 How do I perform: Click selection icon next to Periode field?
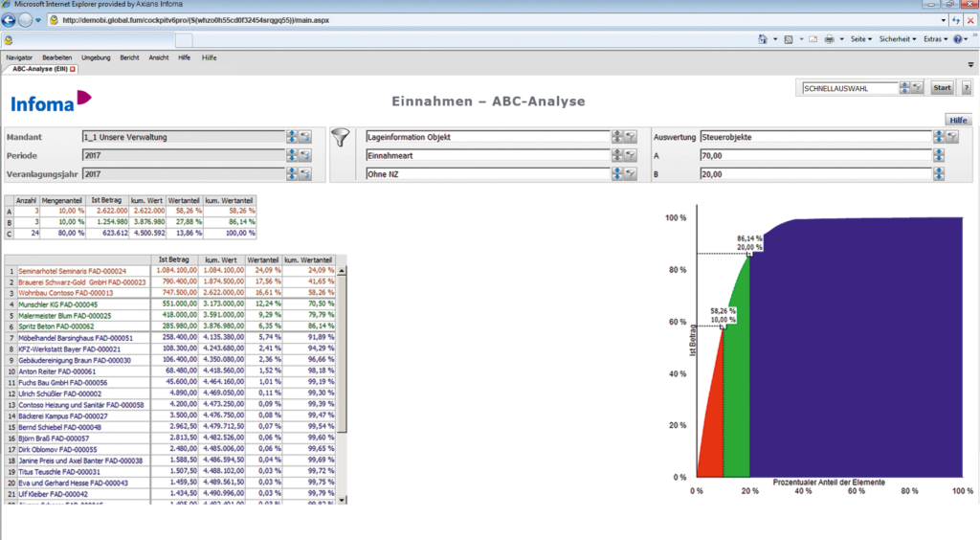pyautogui.click(x=306, y=155)
